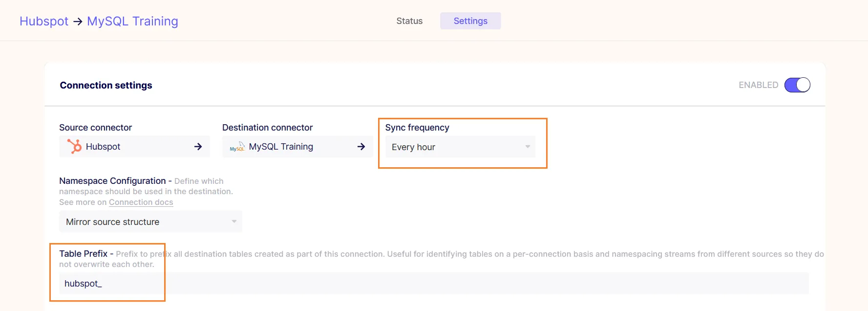Click the ENABLED label text

758,85
